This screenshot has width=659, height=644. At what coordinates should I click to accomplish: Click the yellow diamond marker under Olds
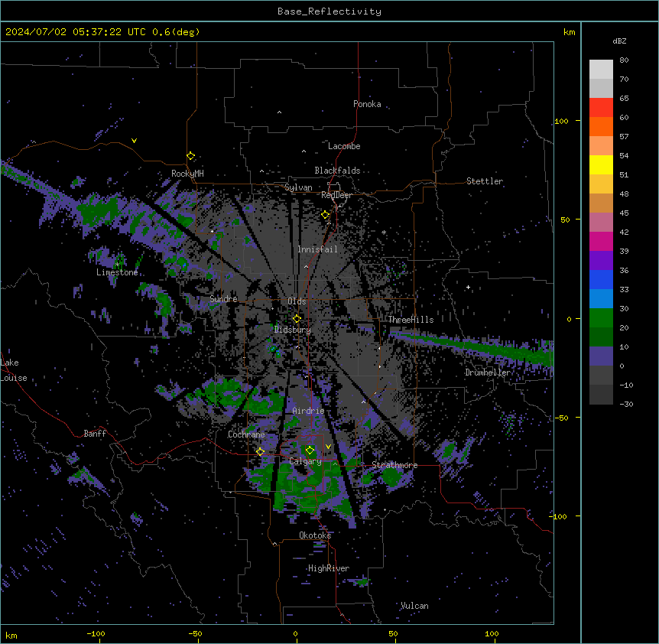pyautogui.click(x=297, y=319)
